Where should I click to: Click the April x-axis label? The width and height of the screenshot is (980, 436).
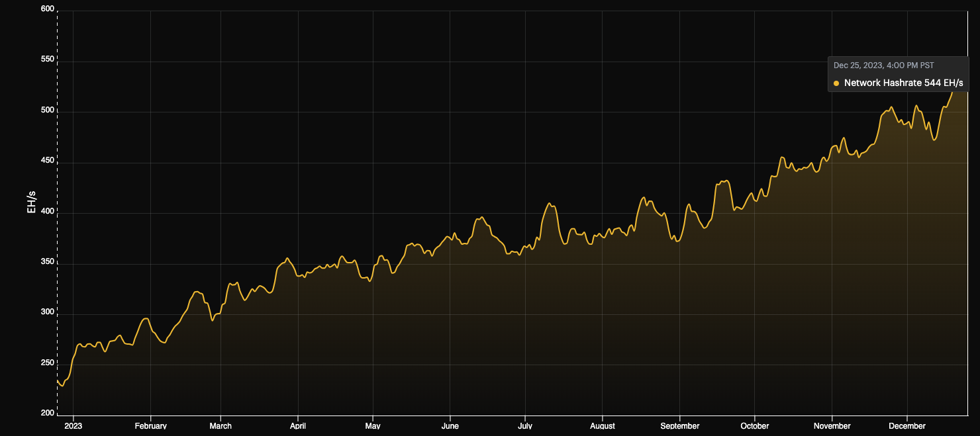coord(298,426)
